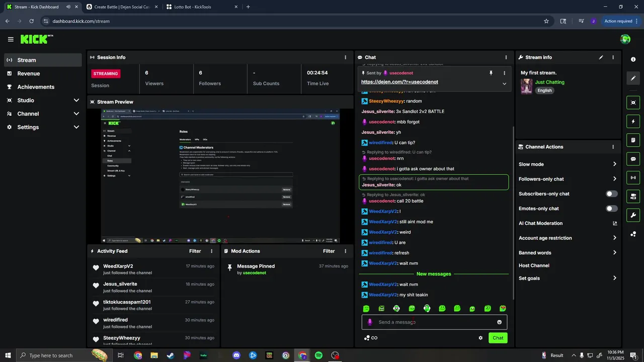Open Channel Actions options menu
Screen dimensions: 644x362
click(x=613, y=147)
